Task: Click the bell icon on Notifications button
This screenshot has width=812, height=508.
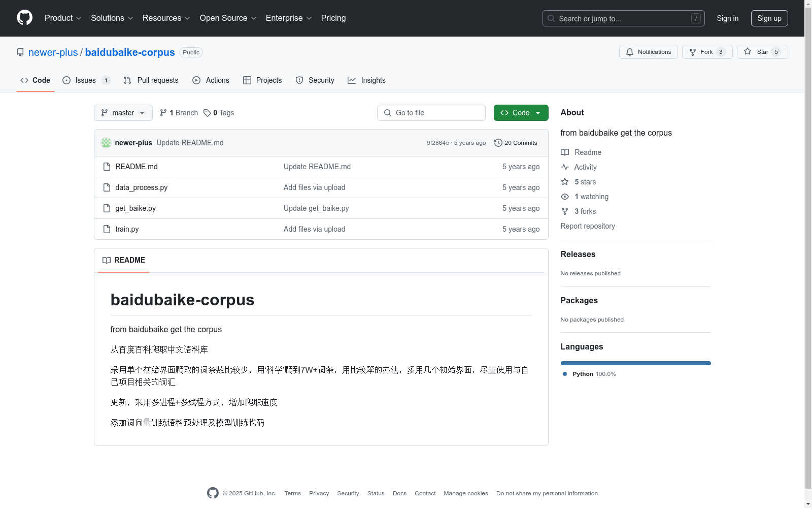Action: click(630, 52)
